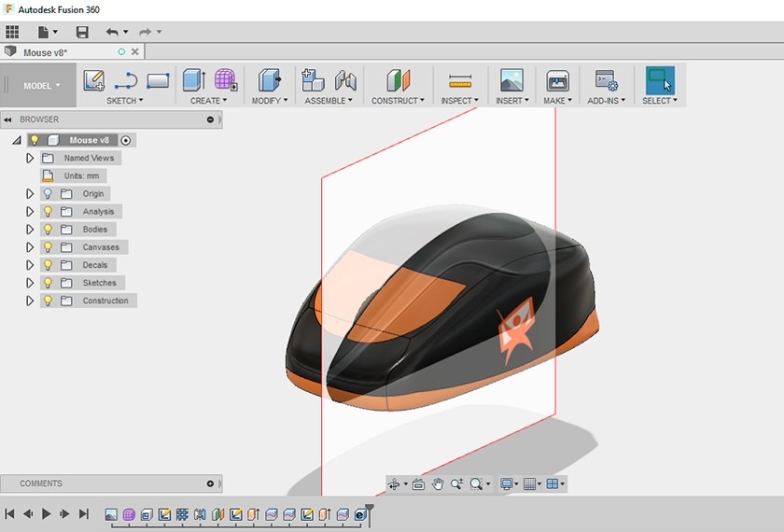The image size is (784, 532).
Task: Hide the Decals folder via lightbulb
Action: (x=48, y=265)
